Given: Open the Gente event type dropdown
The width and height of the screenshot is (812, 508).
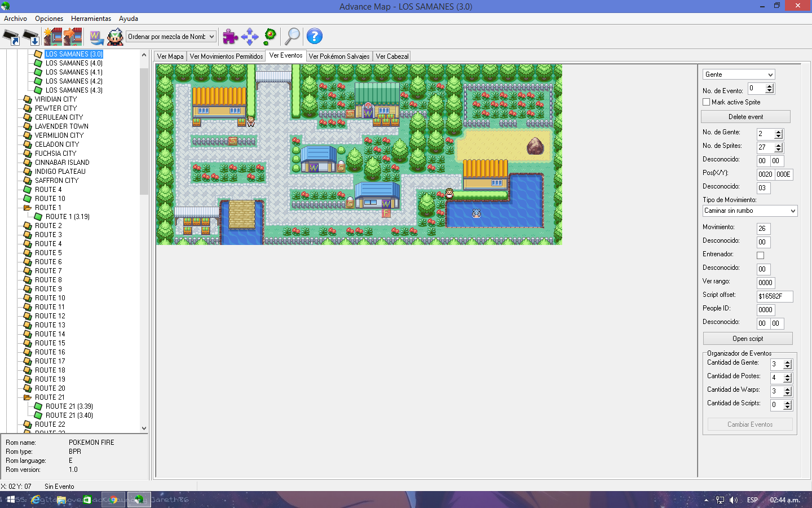Looking at the screenshot, I should click(738, 75).
